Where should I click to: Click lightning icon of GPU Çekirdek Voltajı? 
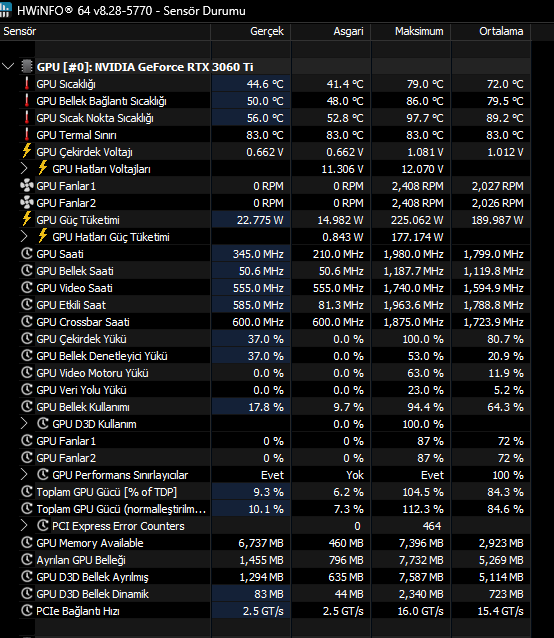point(27,151)
